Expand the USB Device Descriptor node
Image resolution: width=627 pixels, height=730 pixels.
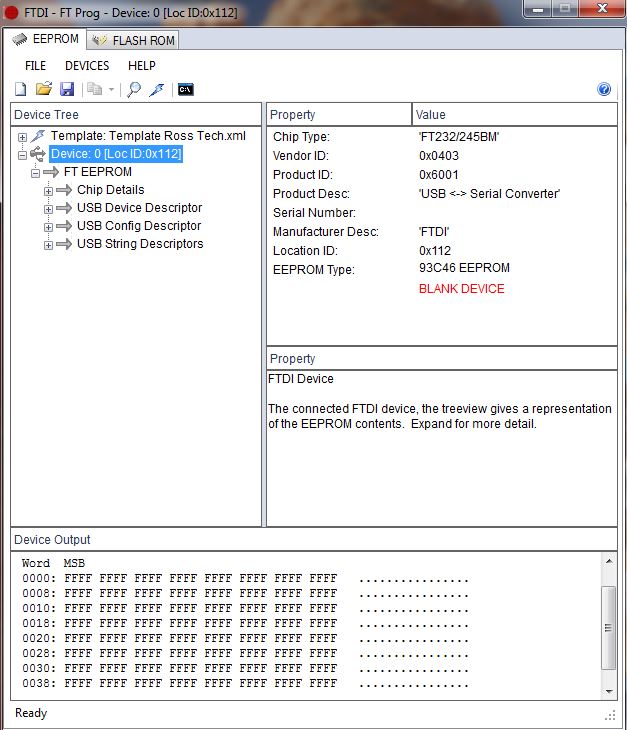pos(48,209)
